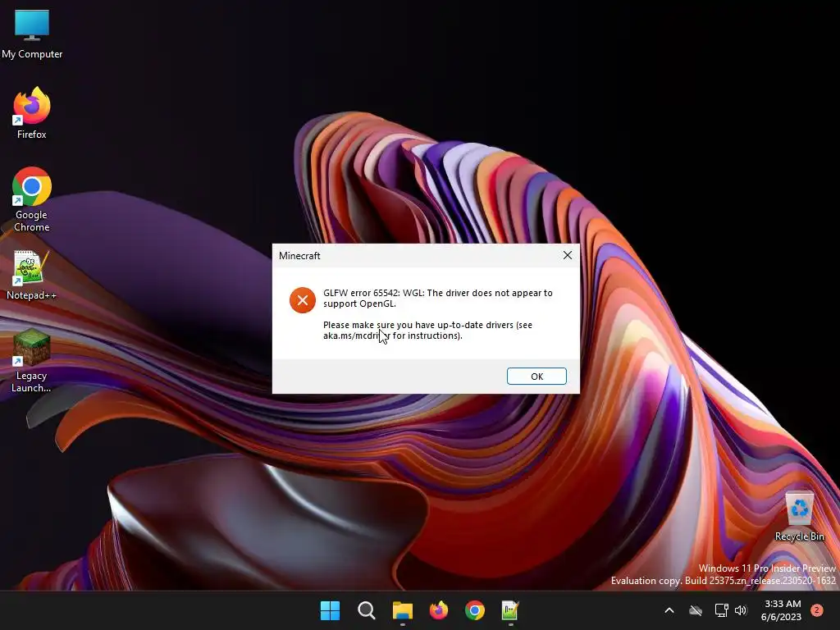The width and height of the screenshot is (840, 630).
Task: Launch Chrome from the taskbar
Action: [x=475, y=610]
